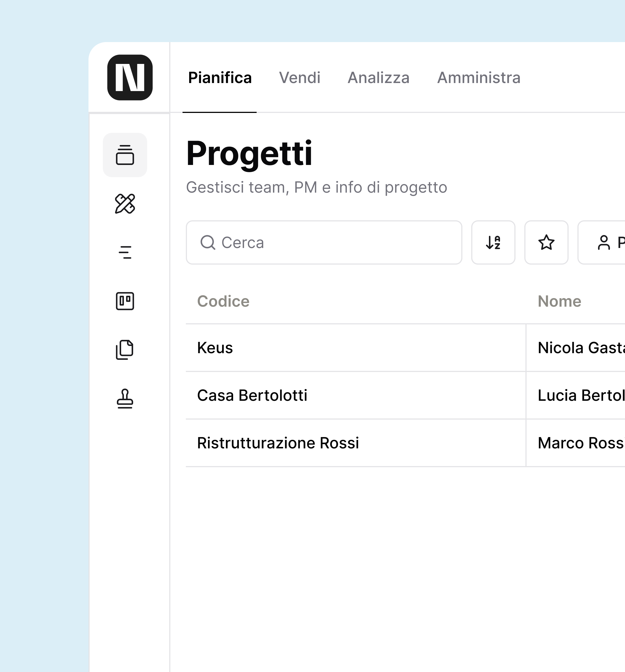Switch to the Analizza tab
Viewport: 625px width, 672px height.
point(378,78)
